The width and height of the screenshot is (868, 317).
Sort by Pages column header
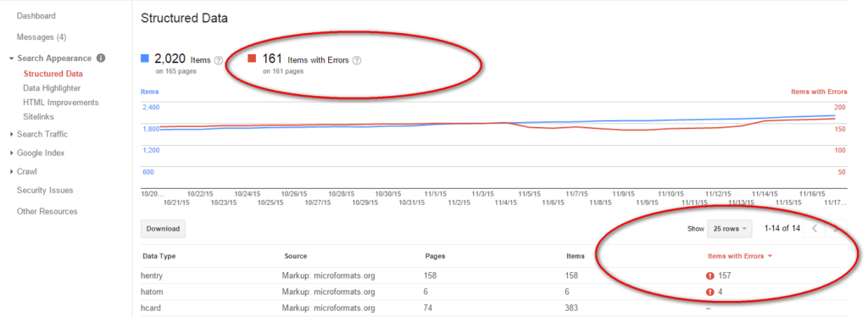(435, 256)
